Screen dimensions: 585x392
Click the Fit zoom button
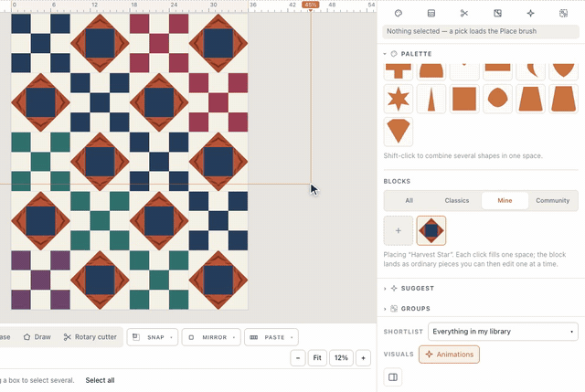pyautogui.click(x=317, y=358)
